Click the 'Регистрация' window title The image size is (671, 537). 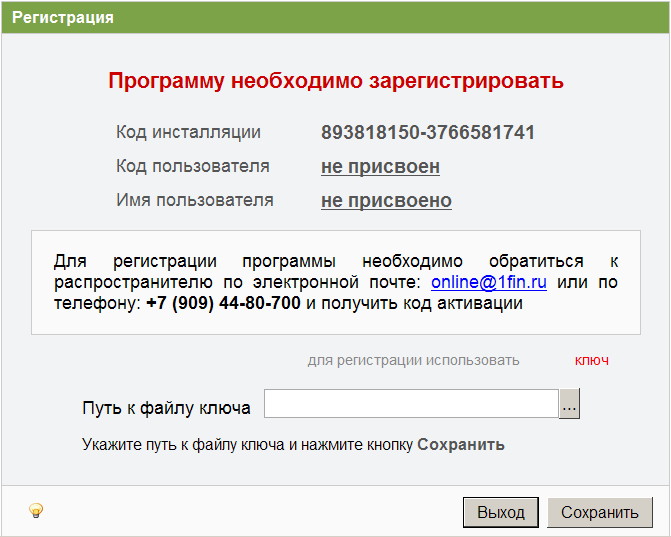pyautogui.click(x=62, y=18)
